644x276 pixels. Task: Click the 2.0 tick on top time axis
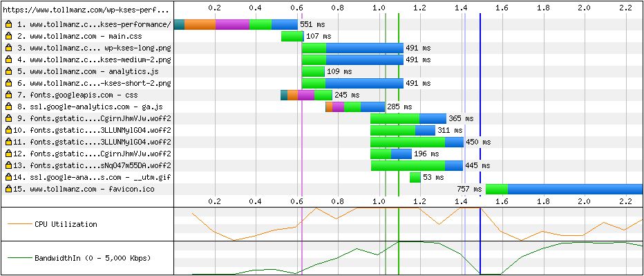[584, 8]
